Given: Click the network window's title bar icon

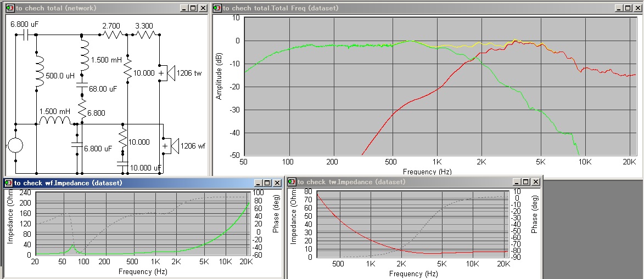Looking at the screenshot, I should 10,8.
